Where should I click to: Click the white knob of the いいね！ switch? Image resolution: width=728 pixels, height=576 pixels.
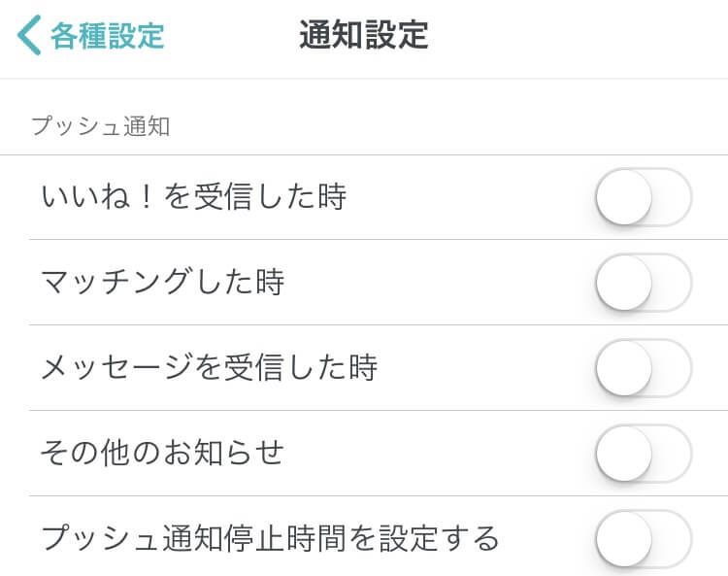click(623, 197)
